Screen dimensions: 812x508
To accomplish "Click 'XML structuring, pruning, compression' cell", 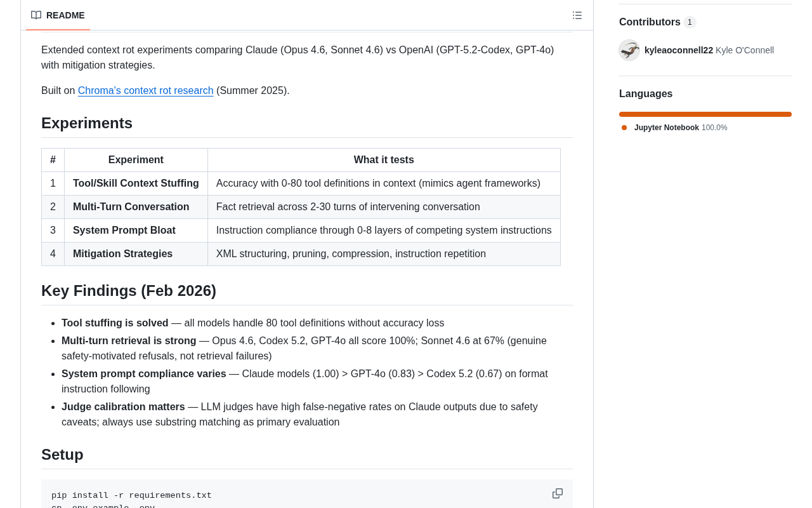I will 384,254.
